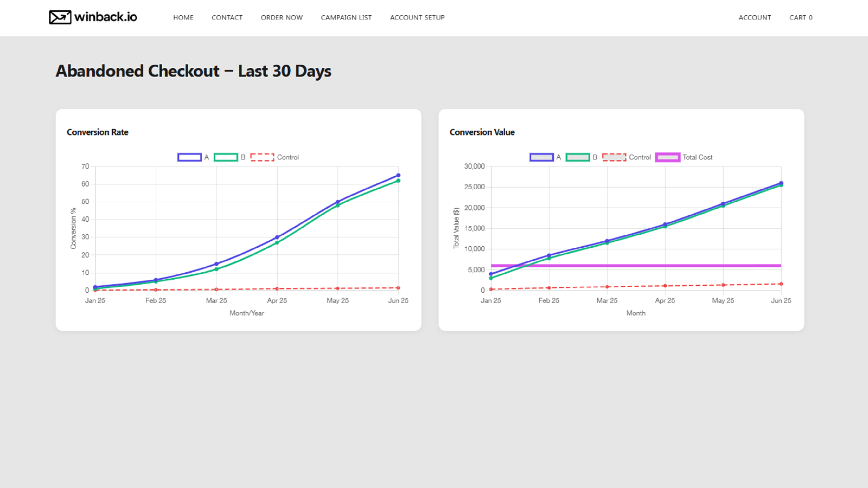The height and width of the screenshot is (488, 868).
Task: Select ORDER NOW in the navigation
Action: tap(282, 17)
